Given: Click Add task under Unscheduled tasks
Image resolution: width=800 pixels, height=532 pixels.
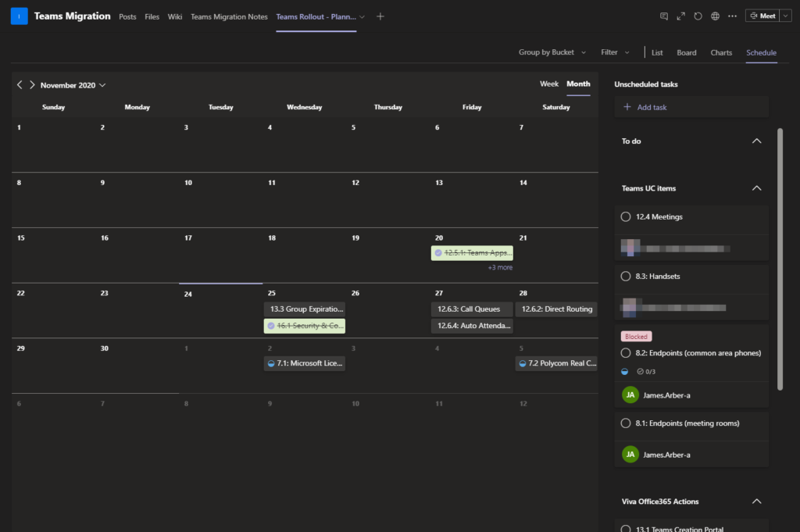Looking at the screenshot, I should pos(691,107).
